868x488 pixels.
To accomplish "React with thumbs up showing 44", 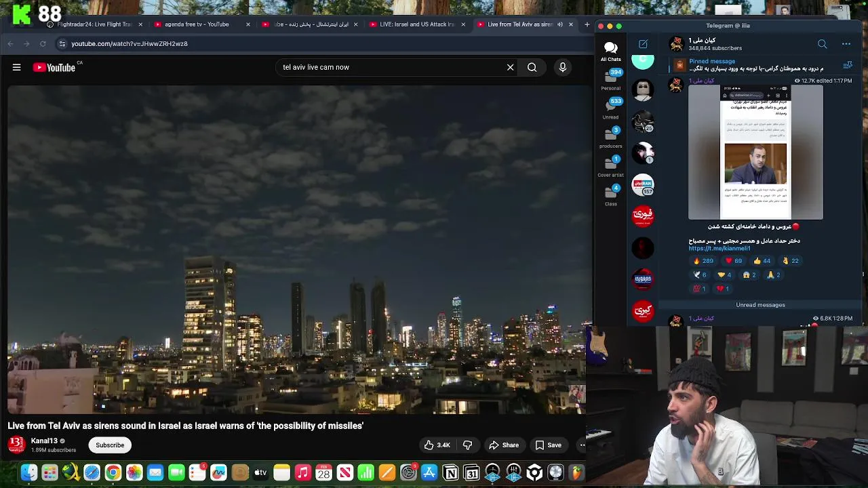I will coord(762,260).
